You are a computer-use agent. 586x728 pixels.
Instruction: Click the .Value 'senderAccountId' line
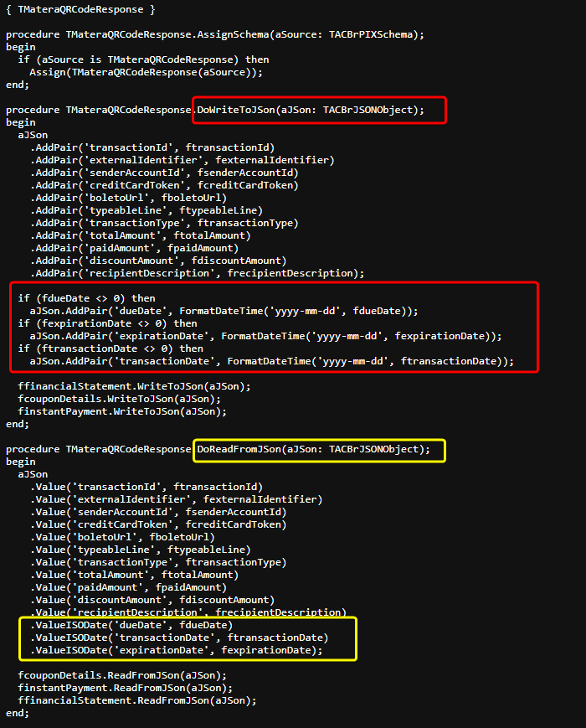[159, 512]
